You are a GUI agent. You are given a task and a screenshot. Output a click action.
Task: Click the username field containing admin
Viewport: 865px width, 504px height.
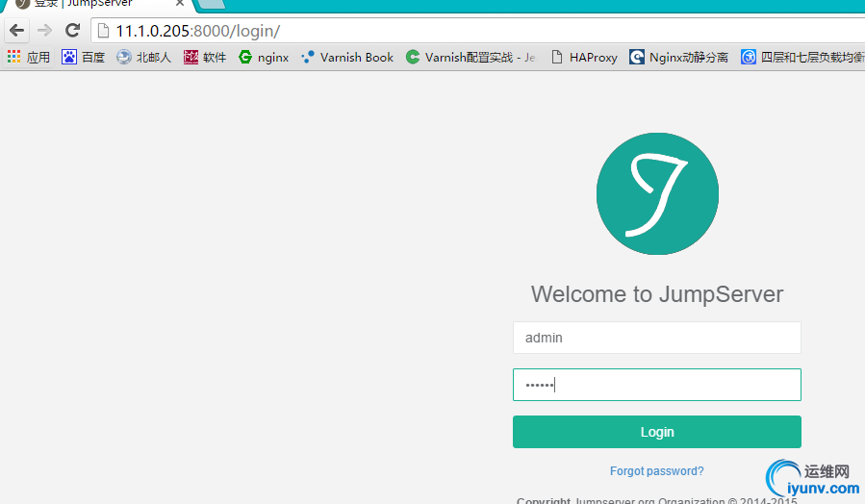click(657, 338)
